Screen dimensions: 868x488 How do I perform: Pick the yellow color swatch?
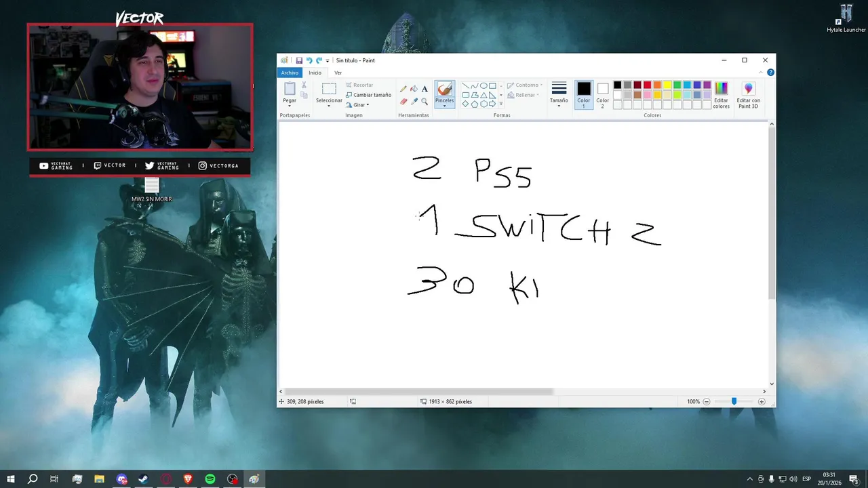(667, 85)
